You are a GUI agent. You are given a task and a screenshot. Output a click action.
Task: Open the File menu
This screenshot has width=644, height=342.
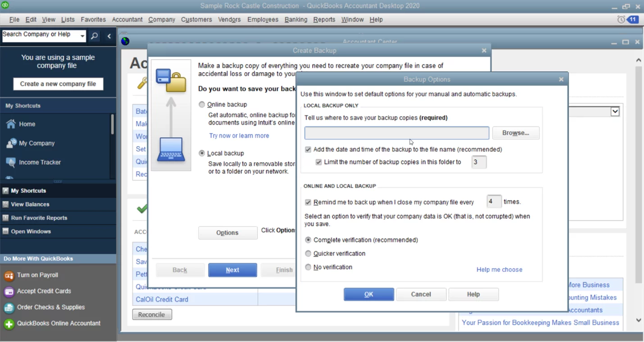coord(14,19)
